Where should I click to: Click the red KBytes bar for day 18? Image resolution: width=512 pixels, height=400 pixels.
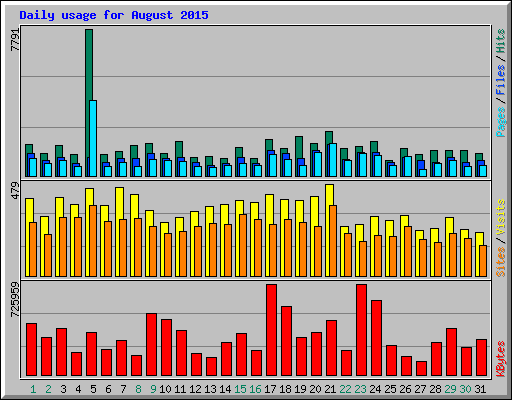(286, 341)
